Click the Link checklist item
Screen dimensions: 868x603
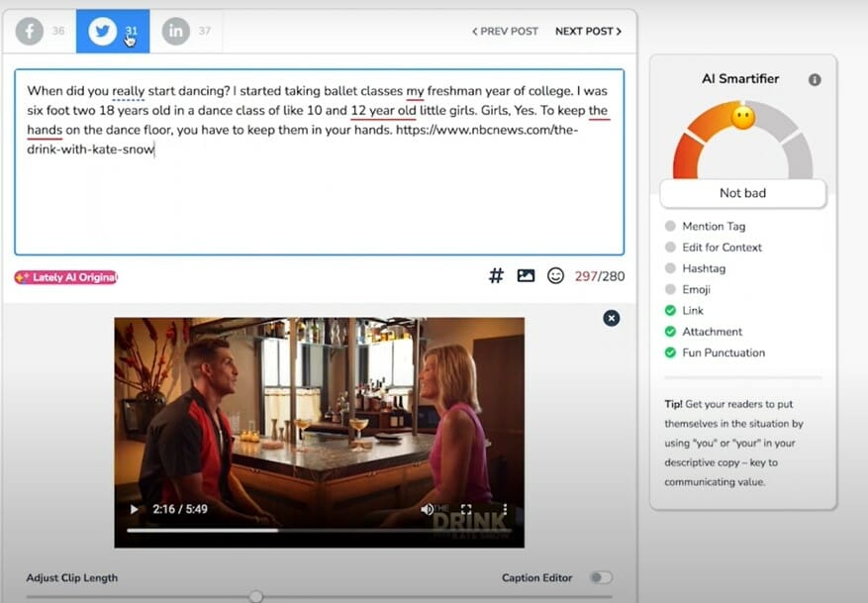[x=684, y=310]
